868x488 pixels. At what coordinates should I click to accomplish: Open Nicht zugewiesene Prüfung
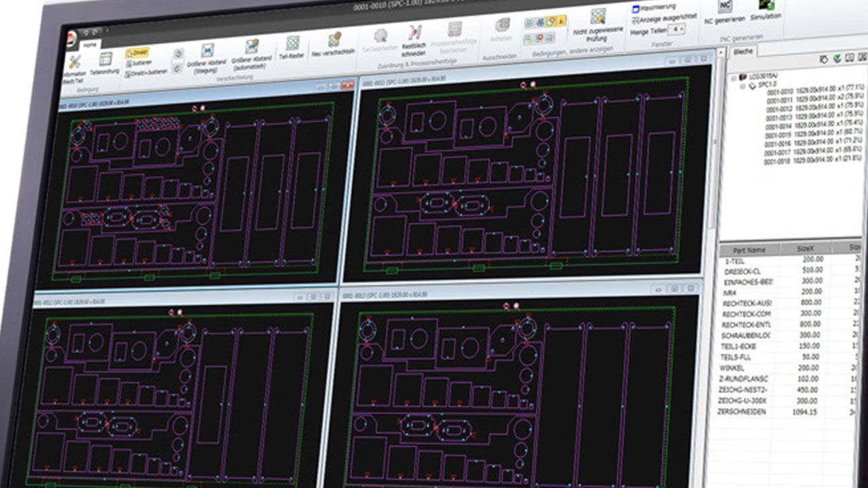pos(597,24)
